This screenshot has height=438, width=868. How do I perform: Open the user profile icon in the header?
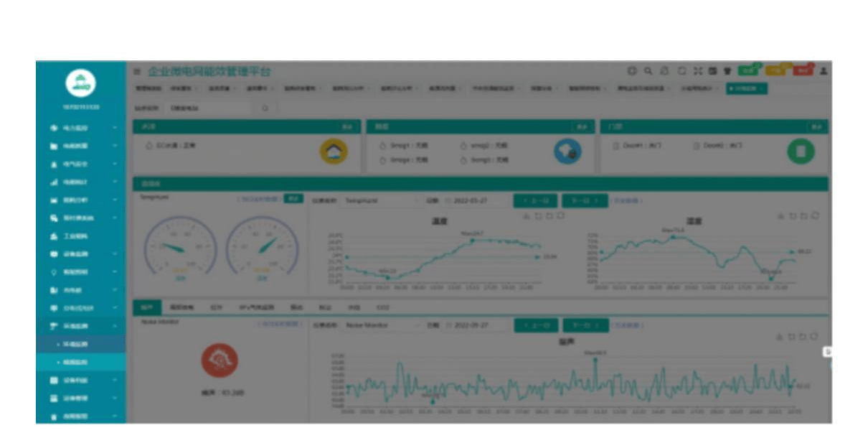(824, 71)
